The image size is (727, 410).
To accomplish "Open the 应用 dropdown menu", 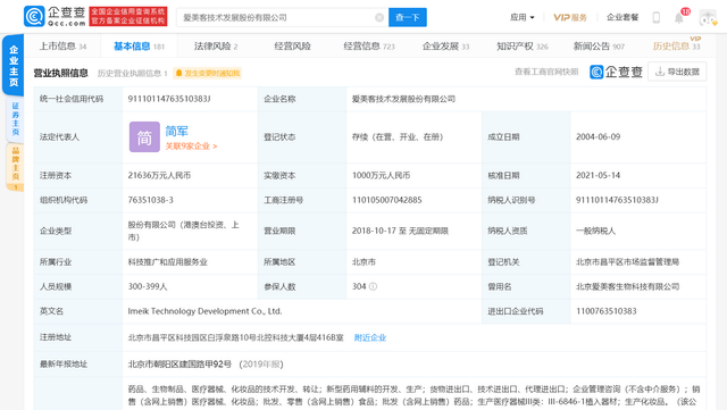I will pos(522,18).
